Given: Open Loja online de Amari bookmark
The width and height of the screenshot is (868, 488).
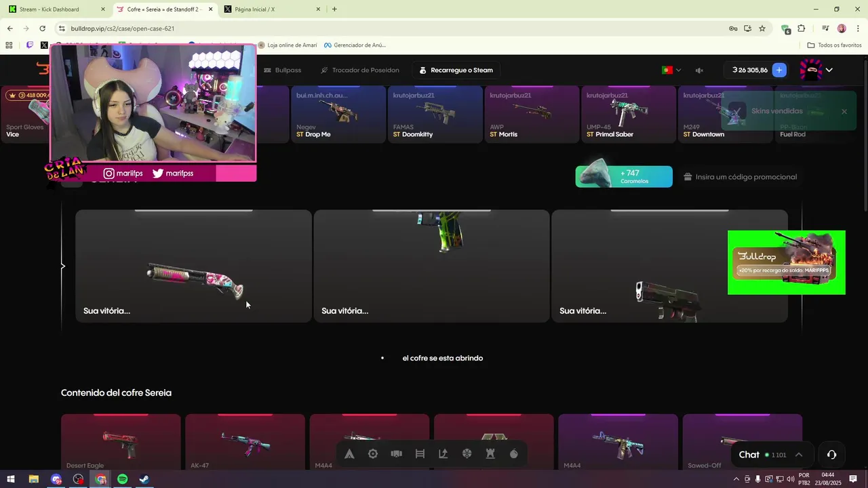Looking at the screenshot, I should 288,45.
